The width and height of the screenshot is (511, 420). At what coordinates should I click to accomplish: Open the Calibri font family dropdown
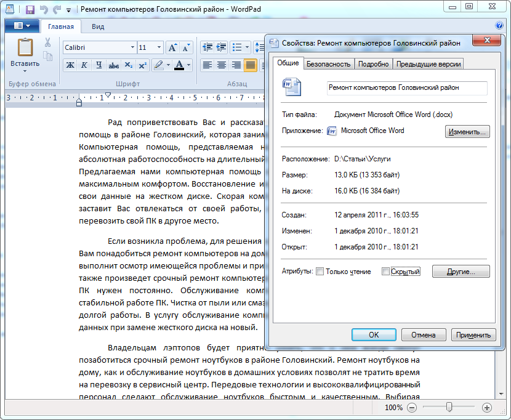click(x=132, y=47)
